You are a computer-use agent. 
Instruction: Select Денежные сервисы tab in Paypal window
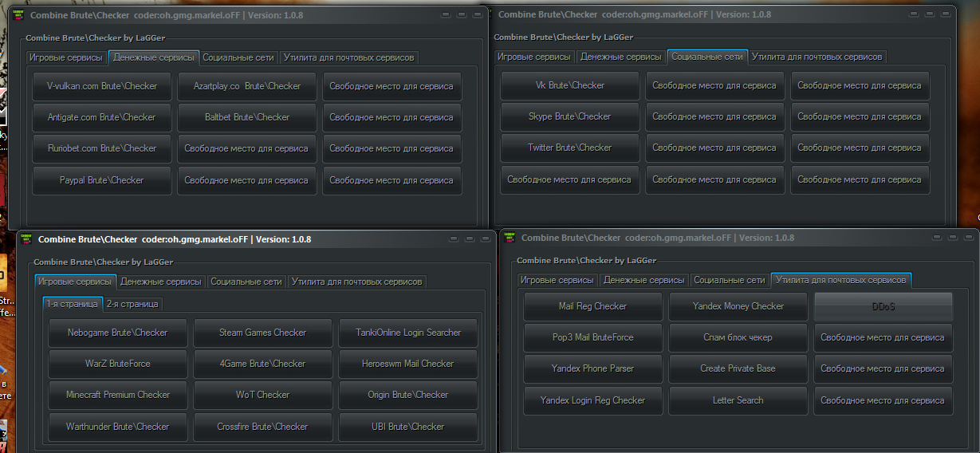tap(154, 57)
